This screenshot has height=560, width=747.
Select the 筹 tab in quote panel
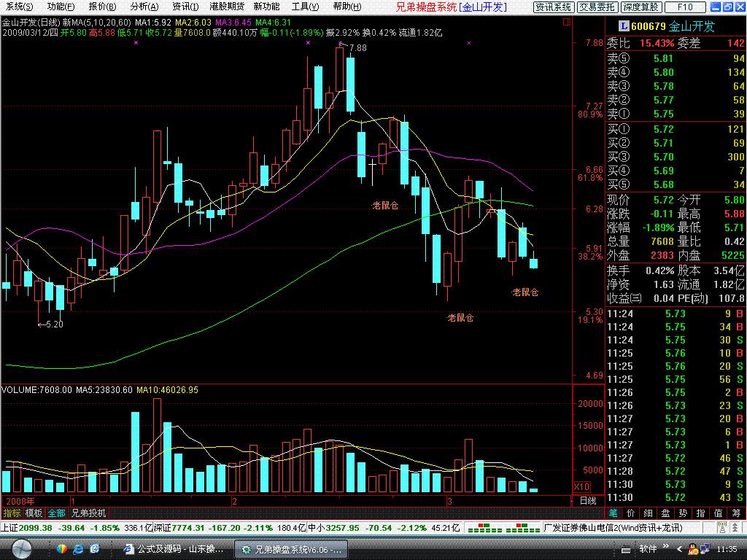(x=736, y=513)
